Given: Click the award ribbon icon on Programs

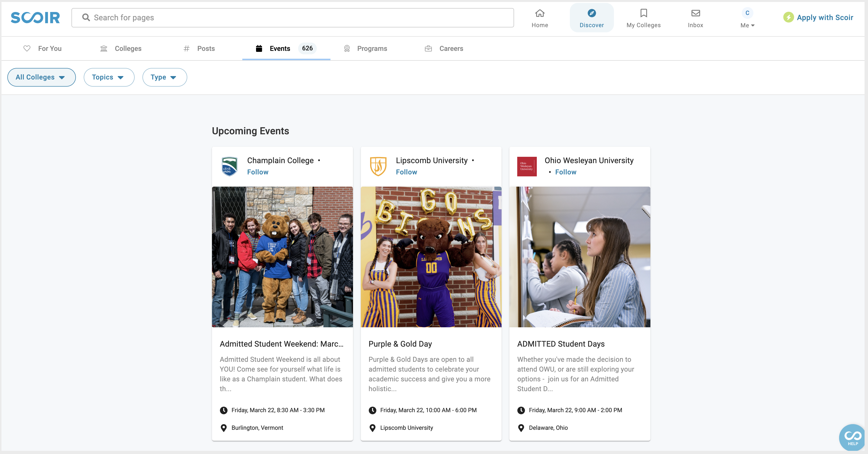Looking at the screenshot, I should pyautogui.click(x=347, y=48).
